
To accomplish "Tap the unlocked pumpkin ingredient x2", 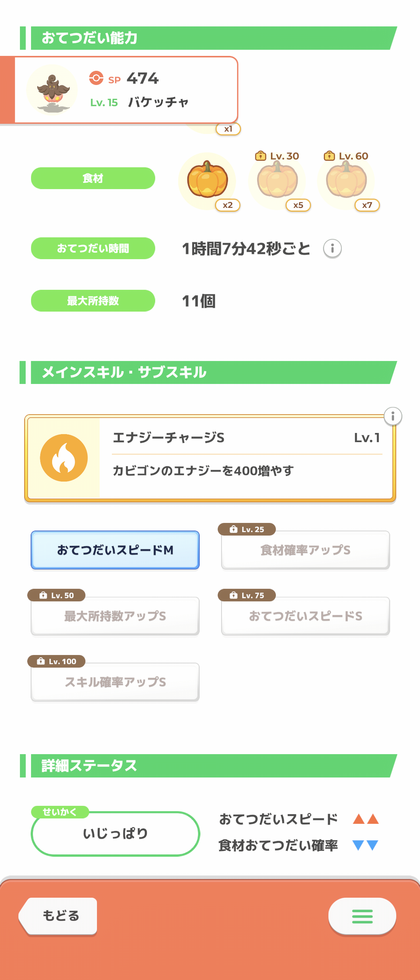I will tap(208, 181).
